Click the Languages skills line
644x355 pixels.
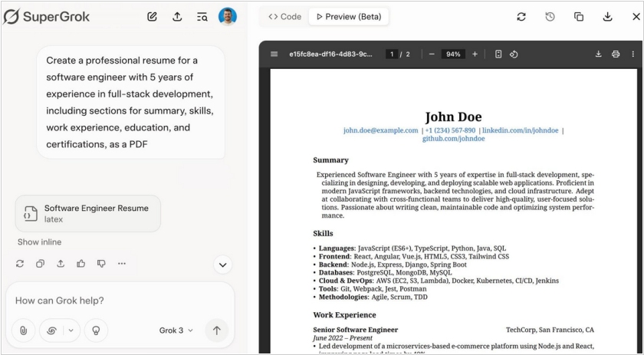point(412,248)
